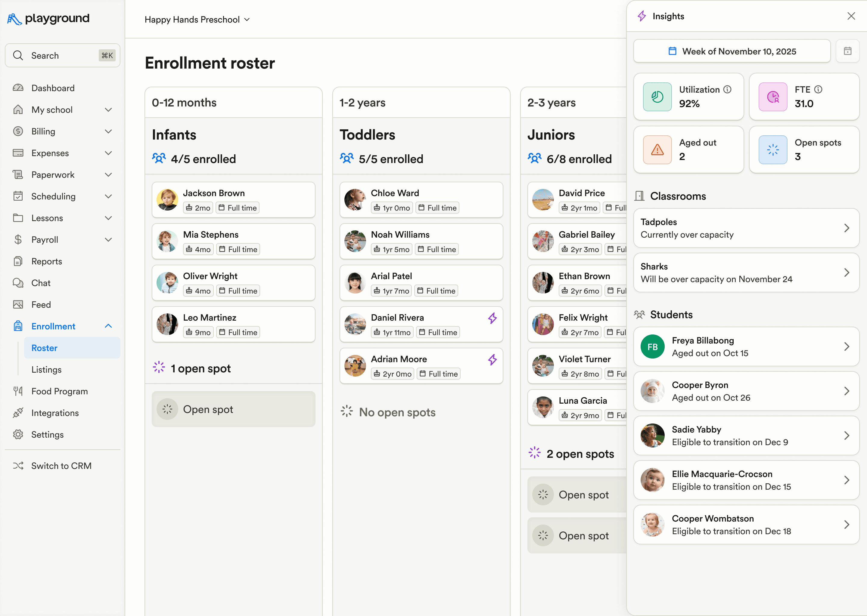Click the Feed icon in sidebar
The image size is (867, 616).
(x=18, y=304)
